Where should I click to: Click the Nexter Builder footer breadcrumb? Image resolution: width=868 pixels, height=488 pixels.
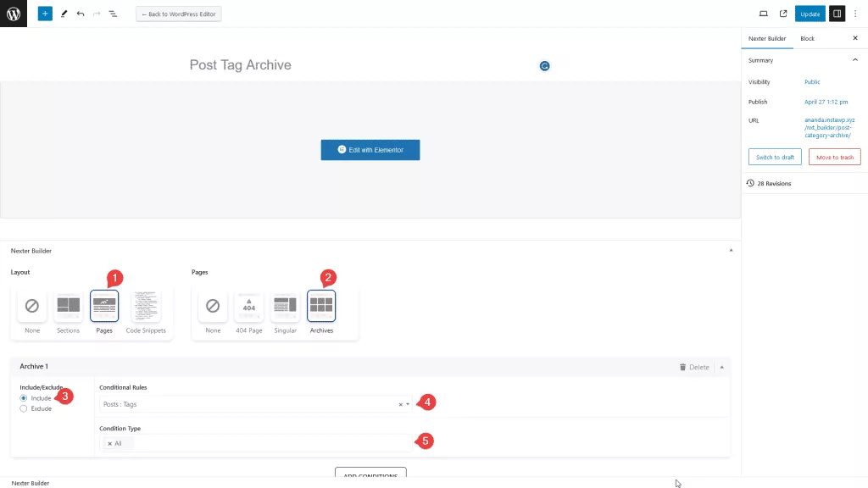click(31, 483)
